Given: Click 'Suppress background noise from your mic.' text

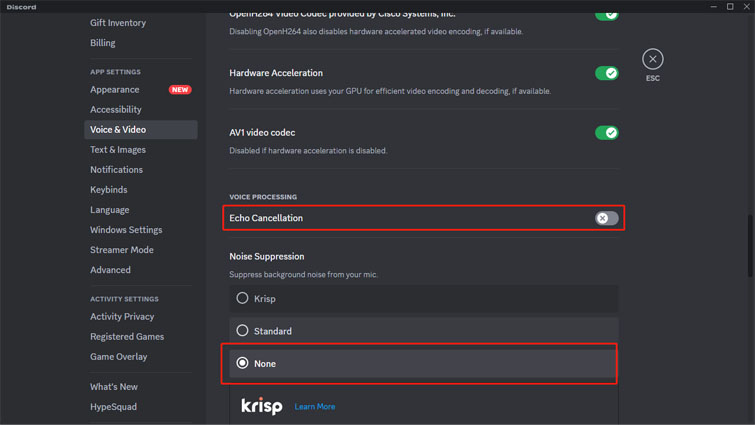Looking at the screenshot, I should point(303,274).
